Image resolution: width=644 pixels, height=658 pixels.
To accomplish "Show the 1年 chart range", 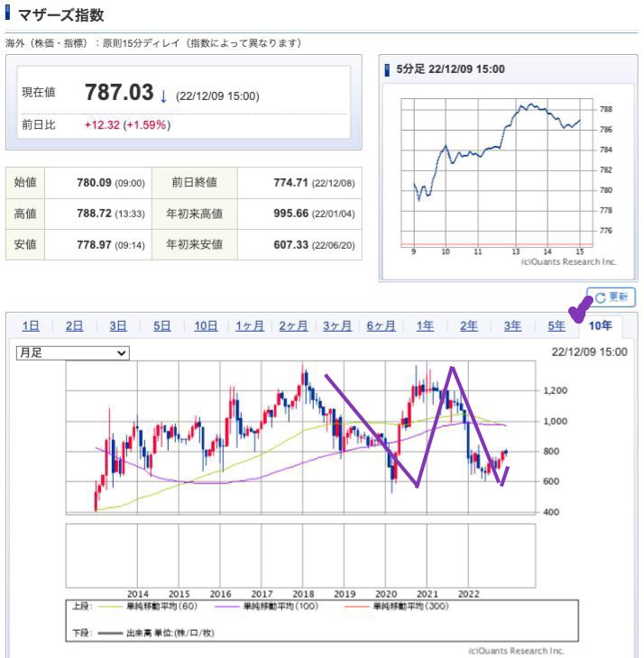I will [x=425, y=326].
